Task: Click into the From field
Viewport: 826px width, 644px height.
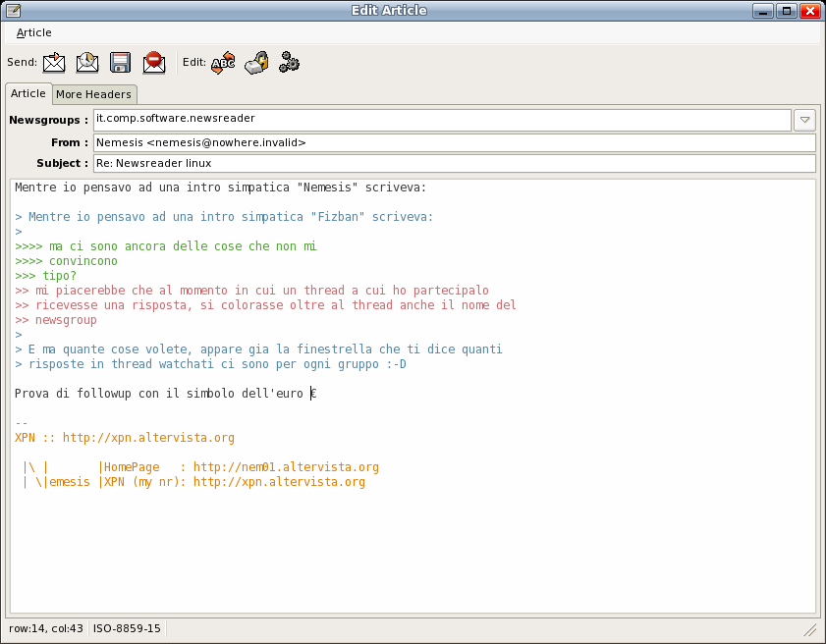Action: tap(454, 142)
